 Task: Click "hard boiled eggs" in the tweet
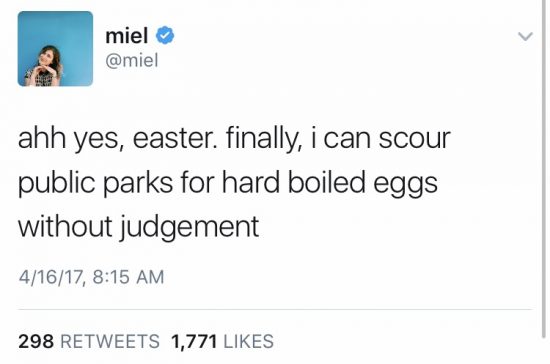[330, 182]
